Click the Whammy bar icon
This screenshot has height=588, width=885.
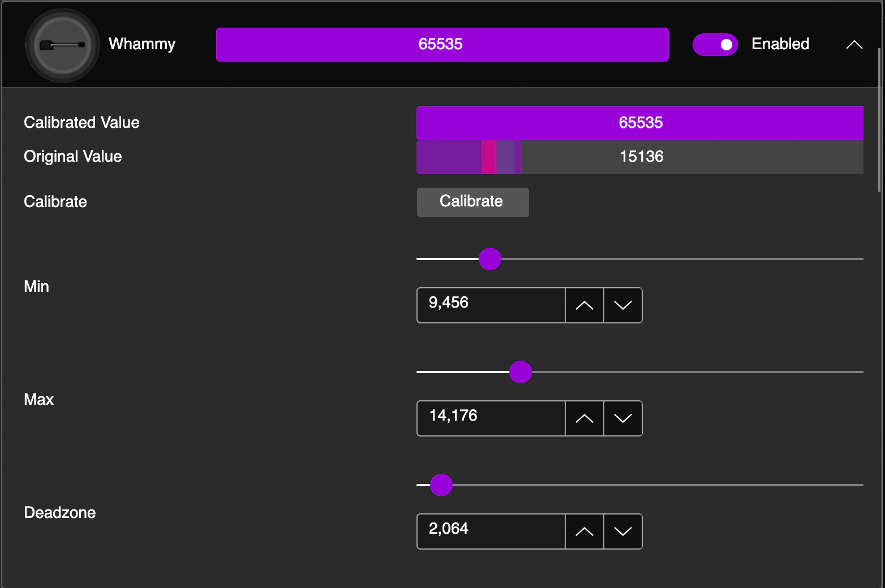pyautogui.click(x=62, y=45)
